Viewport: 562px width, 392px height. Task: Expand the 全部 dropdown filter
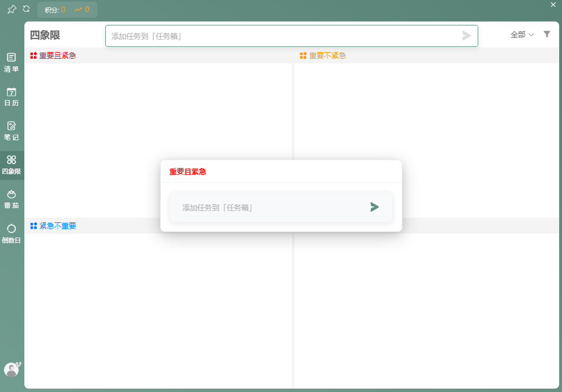[x=522, y=35]
